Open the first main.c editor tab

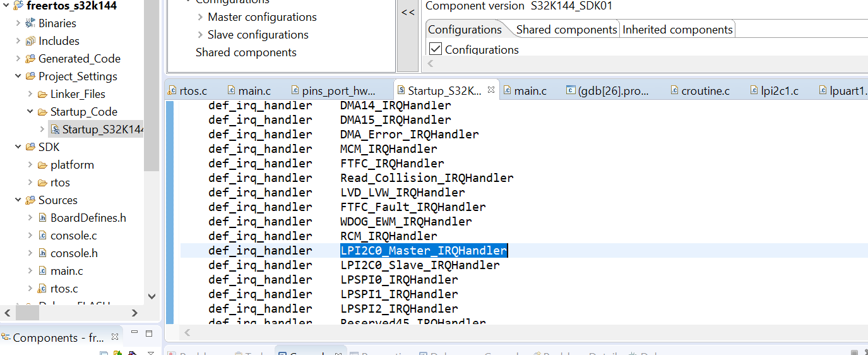coord(249,90)
